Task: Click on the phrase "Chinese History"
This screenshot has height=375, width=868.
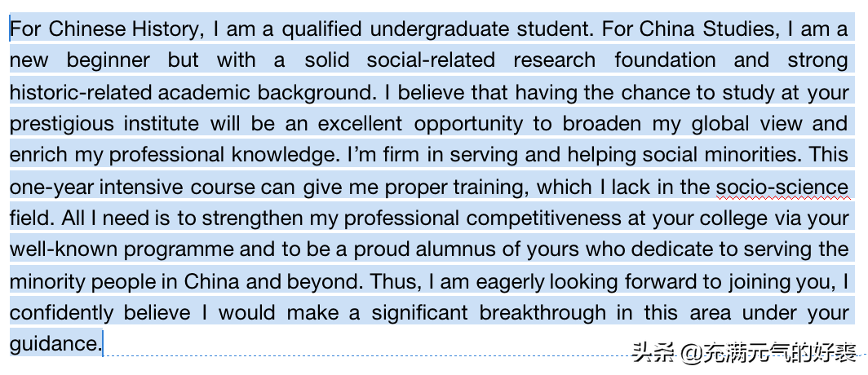Action: point(124,29)
